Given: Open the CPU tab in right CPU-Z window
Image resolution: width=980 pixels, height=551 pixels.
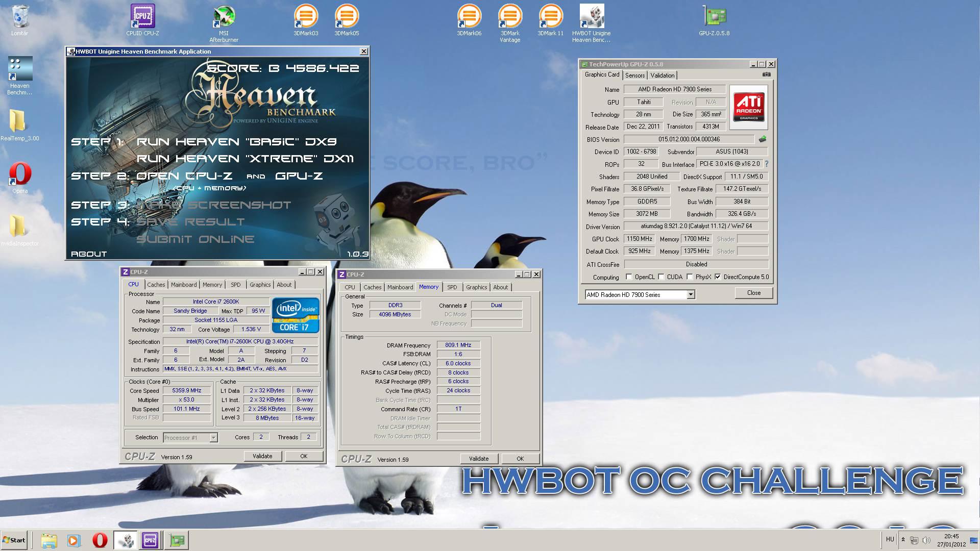Looking at the screenshot, I should tap(350, 288).
